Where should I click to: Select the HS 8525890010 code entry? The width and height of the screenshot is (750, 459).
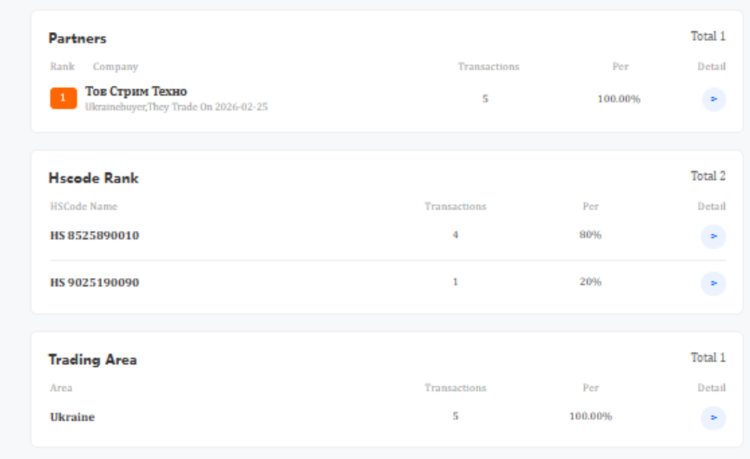tap(94, 235)
